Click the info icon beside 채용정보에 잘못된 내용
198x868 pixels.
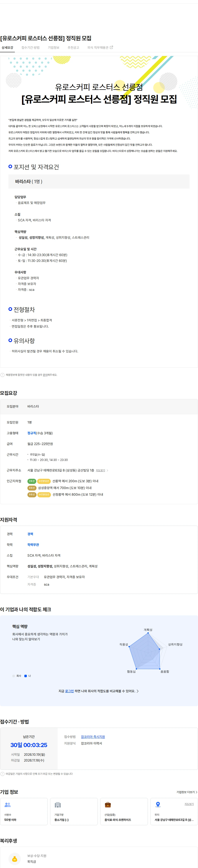point(2,375)
